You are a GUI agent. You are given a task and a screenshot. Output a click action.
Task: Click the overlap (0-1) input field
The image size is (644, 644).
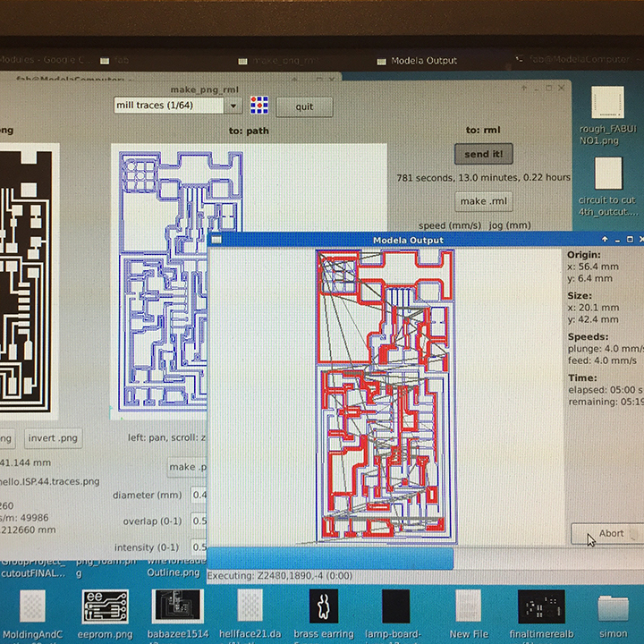pyautogui.click(x=199, y=521)
